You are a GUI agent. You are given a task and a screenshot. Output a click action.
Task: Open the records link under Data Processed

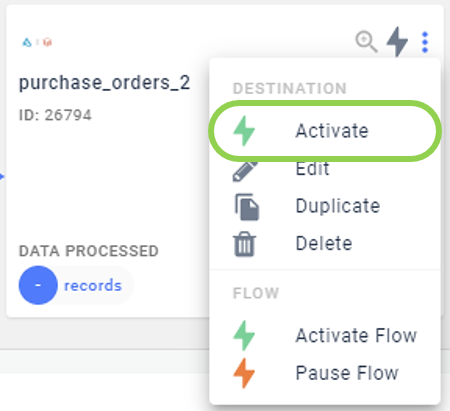pos(93,286)
